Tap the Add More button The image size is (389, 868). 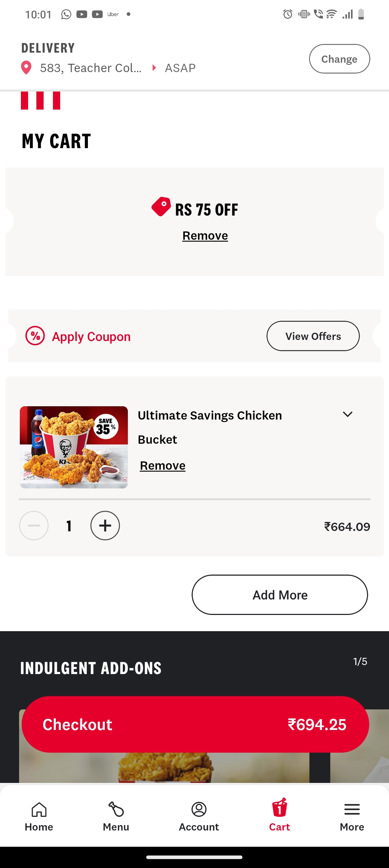[x=280, y=595]
